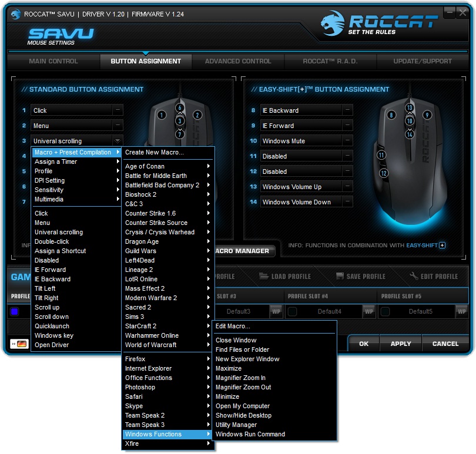This screenshot has height=454, width=476.
Task: Click the Save Profile button
Action: click(x=361, y=277)
